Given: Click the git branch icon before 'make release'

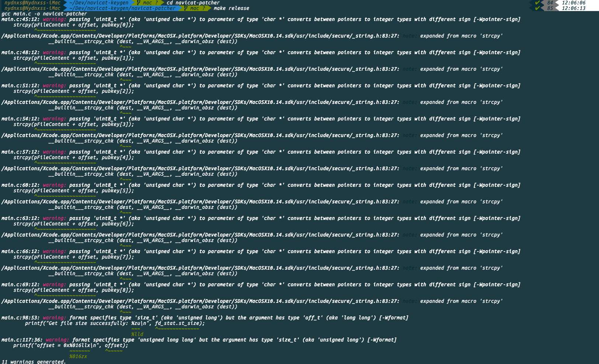Looking at the screenshot, I should click(x=186, y=8).
